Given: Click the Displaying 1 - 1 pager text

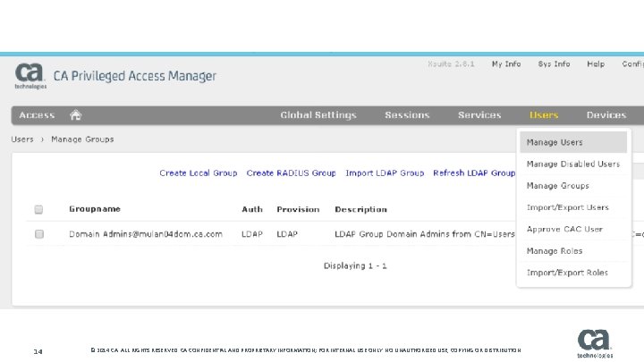Looking at the screenshot, I should click(355, 266).
